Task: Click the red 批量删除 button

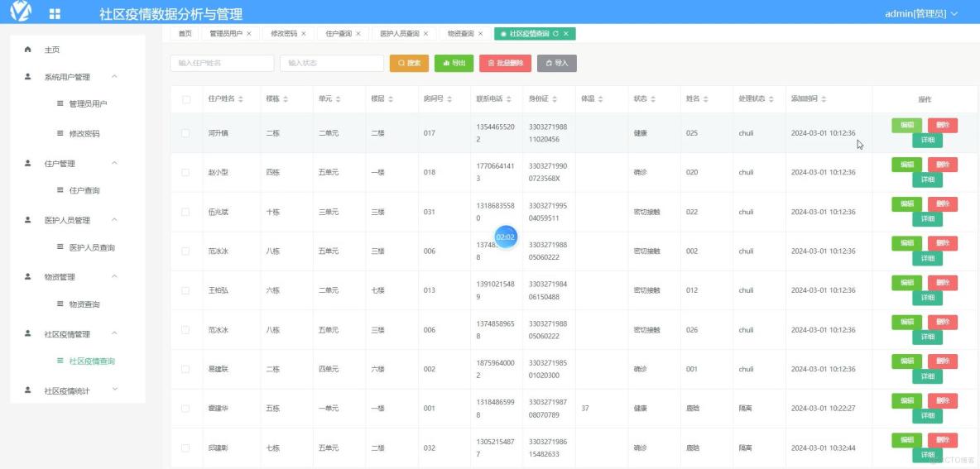Action: point(505,63)
